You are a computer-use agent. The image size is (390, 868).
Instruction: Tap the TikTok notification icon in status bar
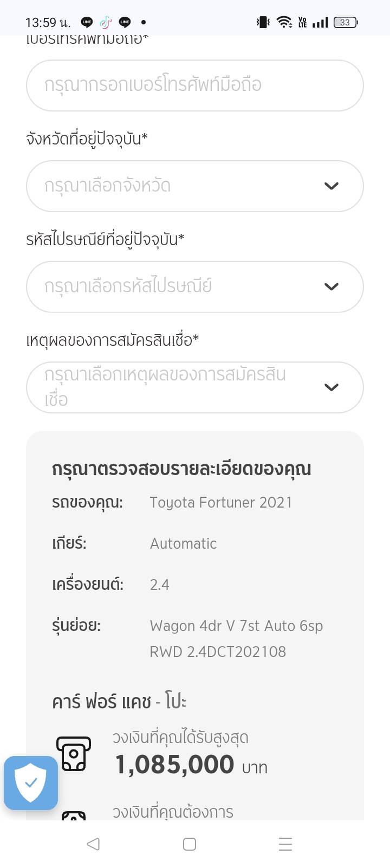point(106,22)
